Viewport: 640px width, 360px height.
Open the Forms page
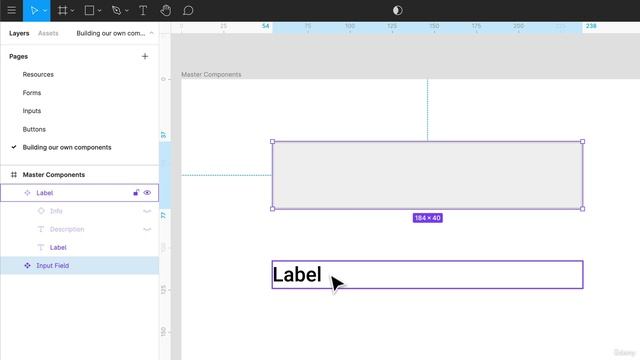click(32, 93)
